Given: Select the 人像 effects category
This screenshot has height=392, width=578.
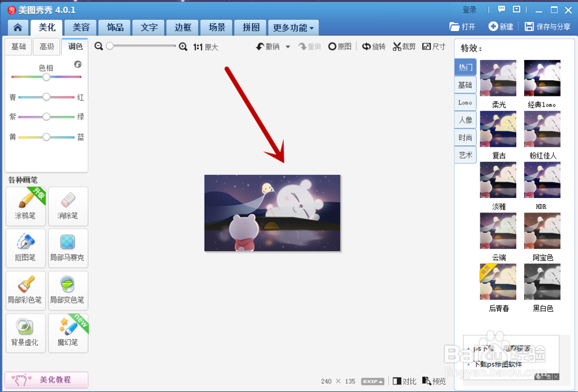Looking at the screenshot, I should (x=465, y=120).
